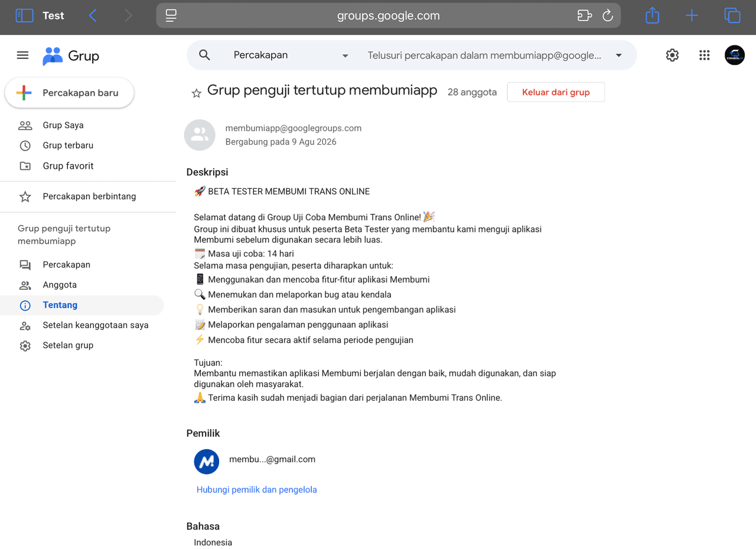Click the Grup terbaru clock icon
The width and height of the screenshot is (756, 549).
tap(25, 145)
